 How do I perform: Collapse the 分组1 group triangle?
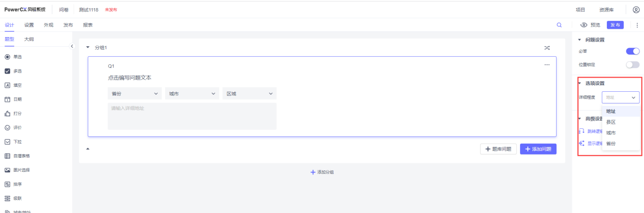[87, 47]
